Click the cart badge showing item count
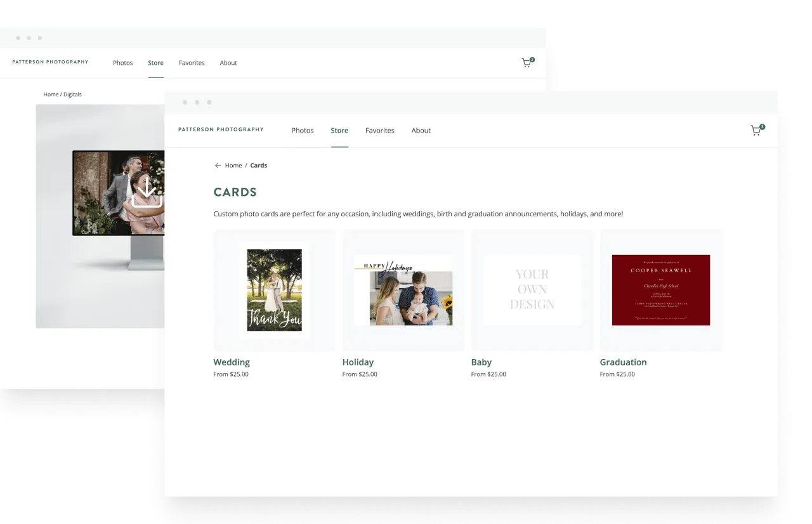 pos(762,126)
